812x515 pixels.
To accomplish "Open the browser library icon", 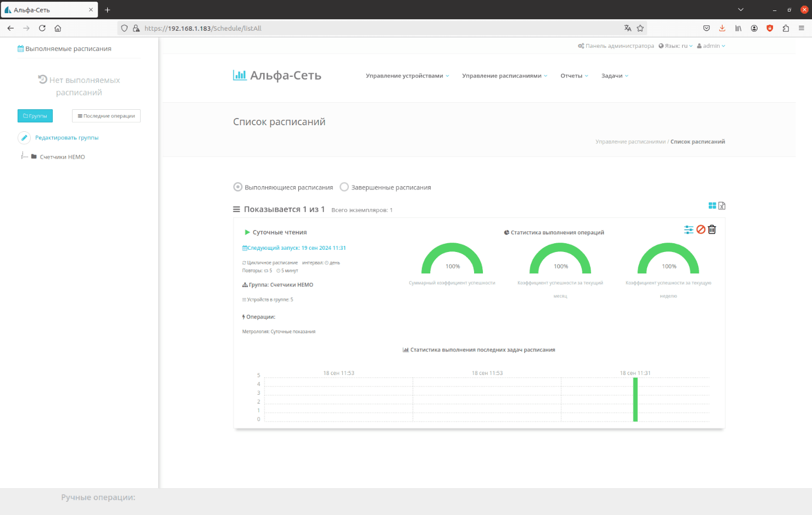I will pos(738,28).
